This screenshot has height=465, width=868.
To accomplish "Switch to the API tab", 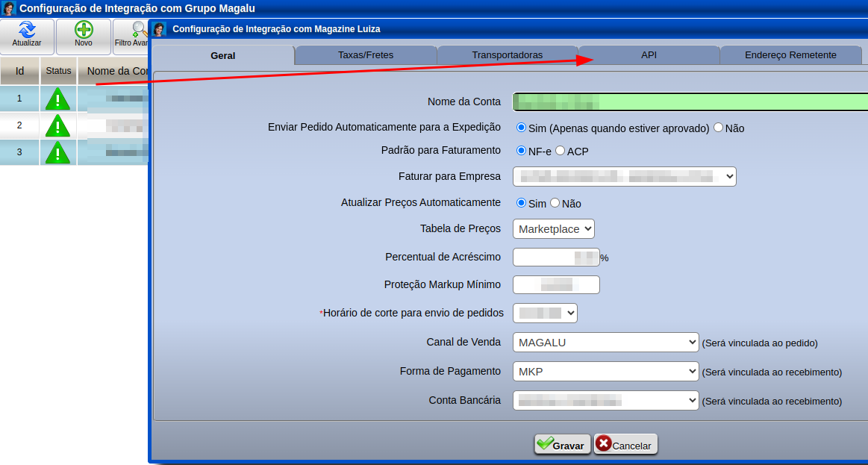I will (x=649, y=54).
